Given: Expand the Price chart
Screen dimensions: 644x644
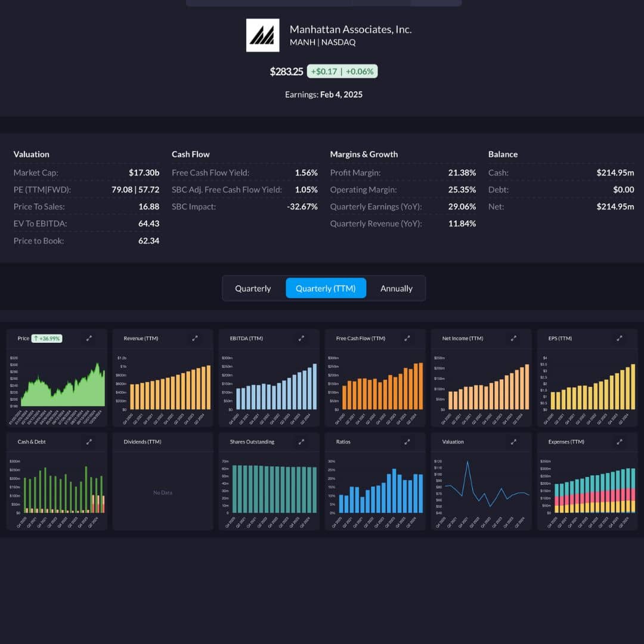Looking at the screenshot, I should pyautogui.click(x=89, y=339).
